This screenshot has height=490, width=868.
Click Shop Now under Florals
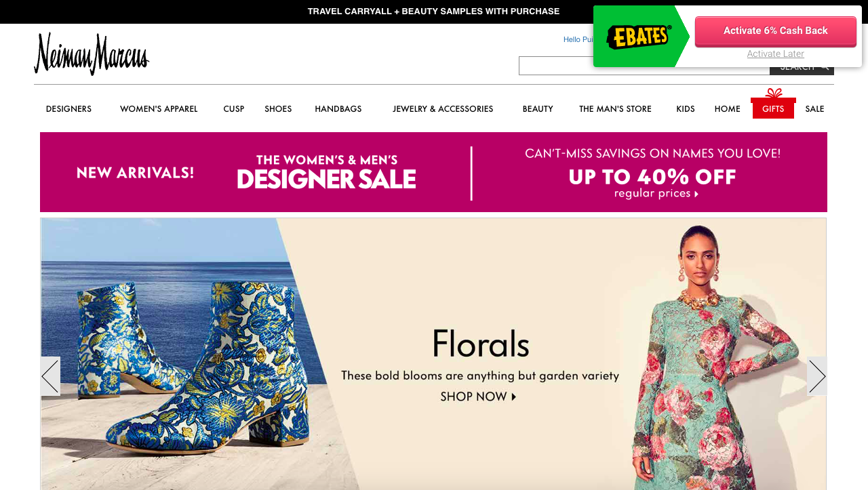[x=478, y=396]
